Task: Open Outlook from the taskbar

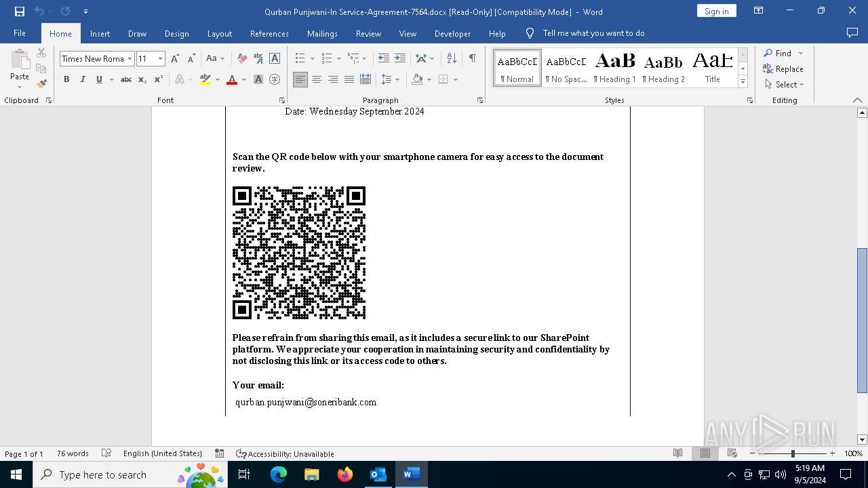Action: coord(378,474)
